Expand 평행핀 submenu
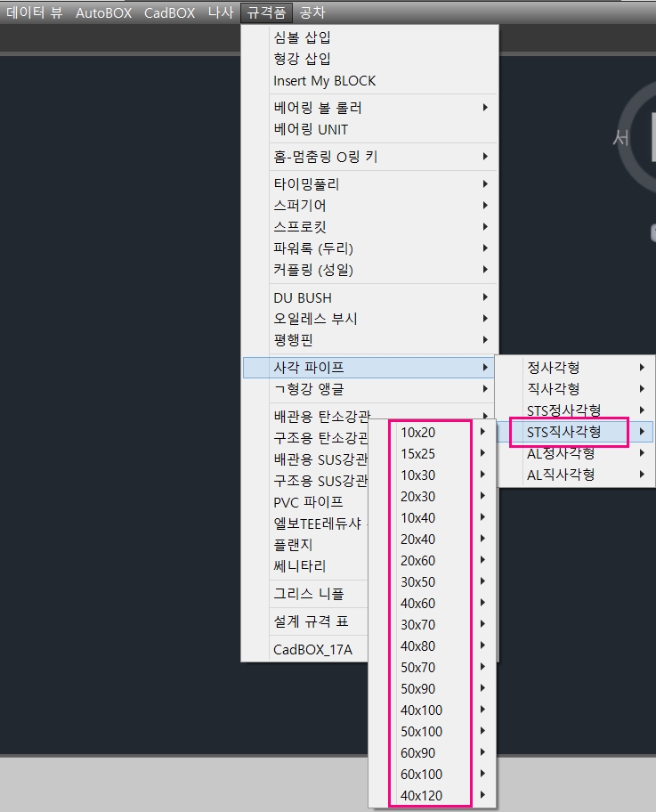Screen dimensions: 656x812 click(x=369, y=340)
